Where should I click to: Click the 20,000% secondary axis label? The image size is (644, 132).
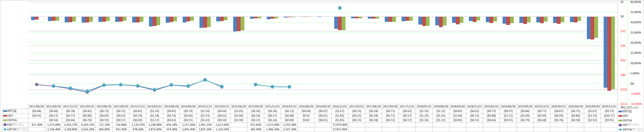pyautogui.click(x=636, y=43)
